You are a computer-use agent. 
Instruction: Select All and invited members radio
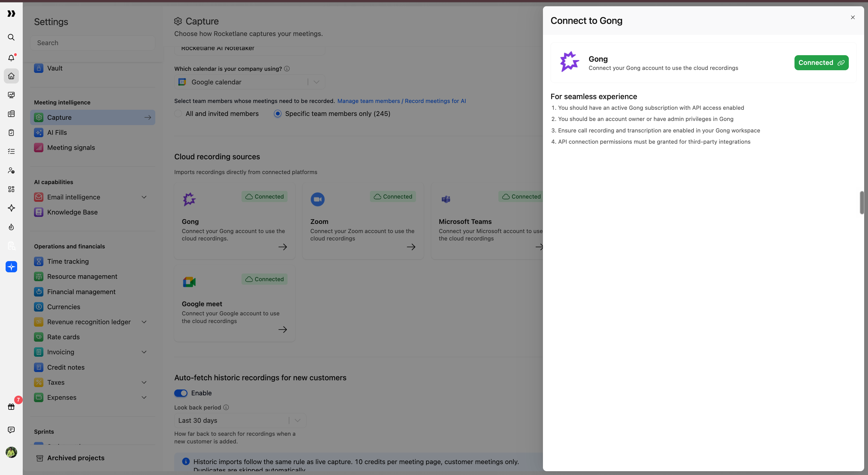178,114
